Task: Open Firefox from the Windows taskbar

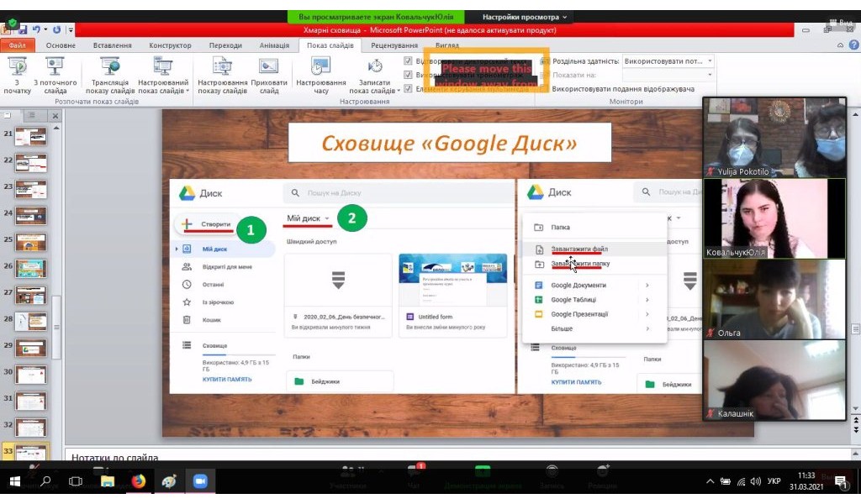Action: point(138,481)
